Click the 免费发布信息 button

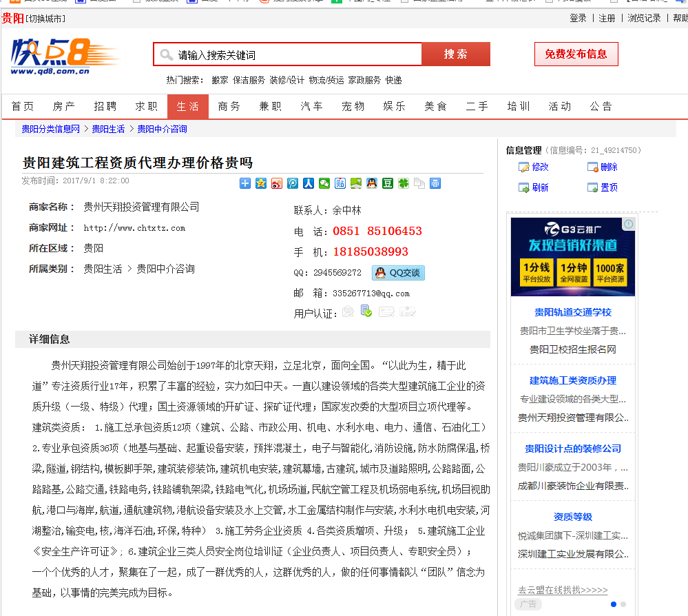coord(576,54)
